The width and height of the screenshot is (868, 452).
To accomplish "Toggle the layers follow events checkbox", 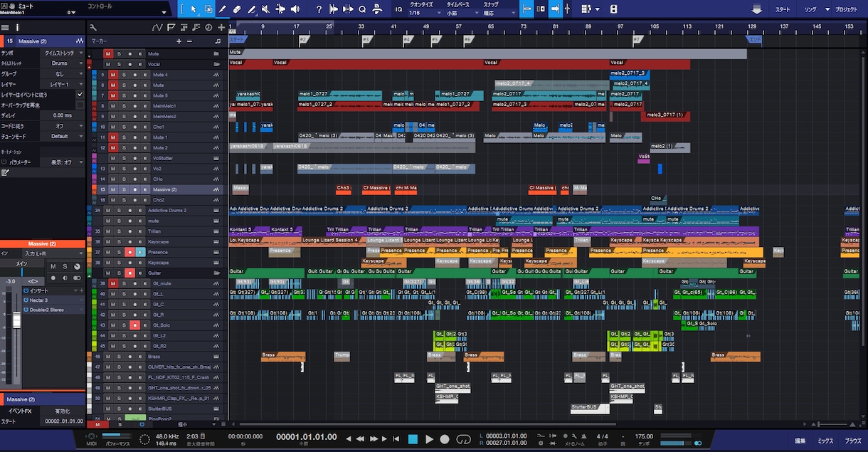I will [x=80, y=94].
